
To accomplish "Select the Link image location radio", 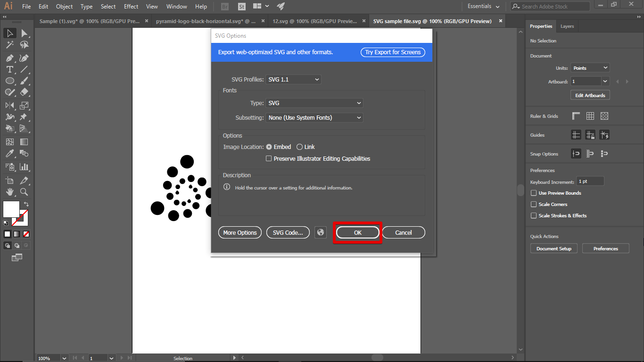I will (x=299, y=147).
